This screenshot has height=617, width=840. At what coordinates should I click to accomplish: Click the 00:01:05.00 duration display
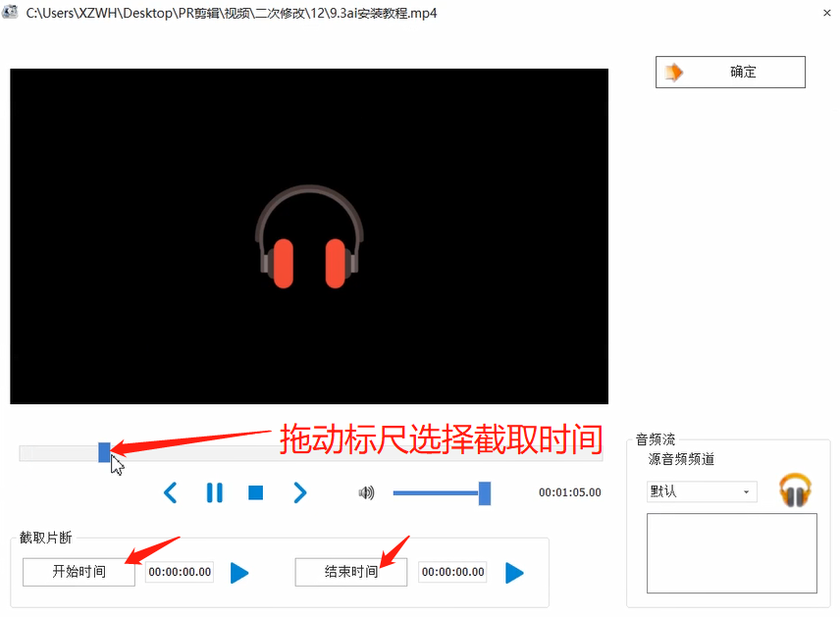coord(569,491)
